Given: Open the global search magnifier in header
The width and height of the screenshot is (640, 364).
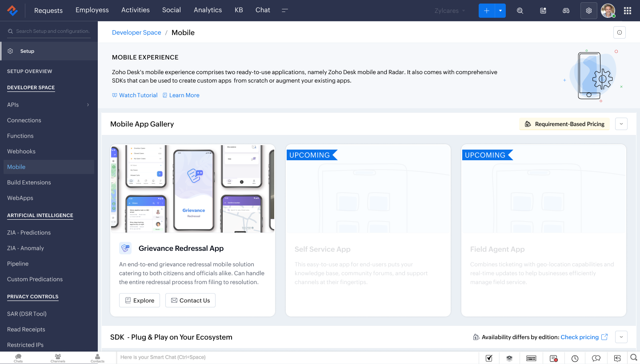Looking at the screenshot, I should 520,11.
